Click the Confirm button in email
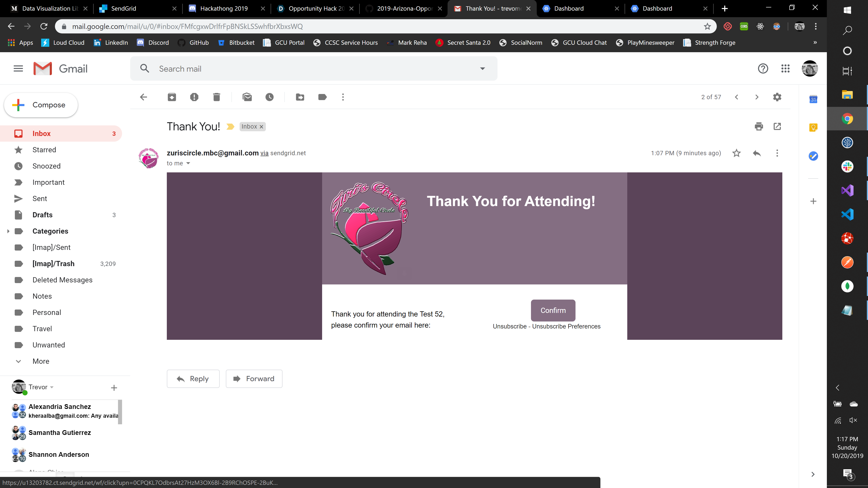The height and width of the screenshot is (488, 868). point(553,310)
